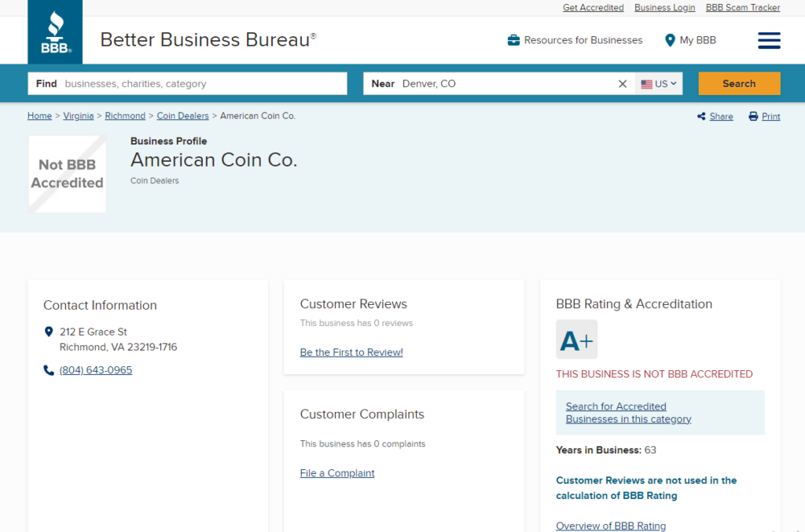This screenshot has height=532, width=805.
Task: Click the 212 E Grace St address text
Action: [93, 332]
